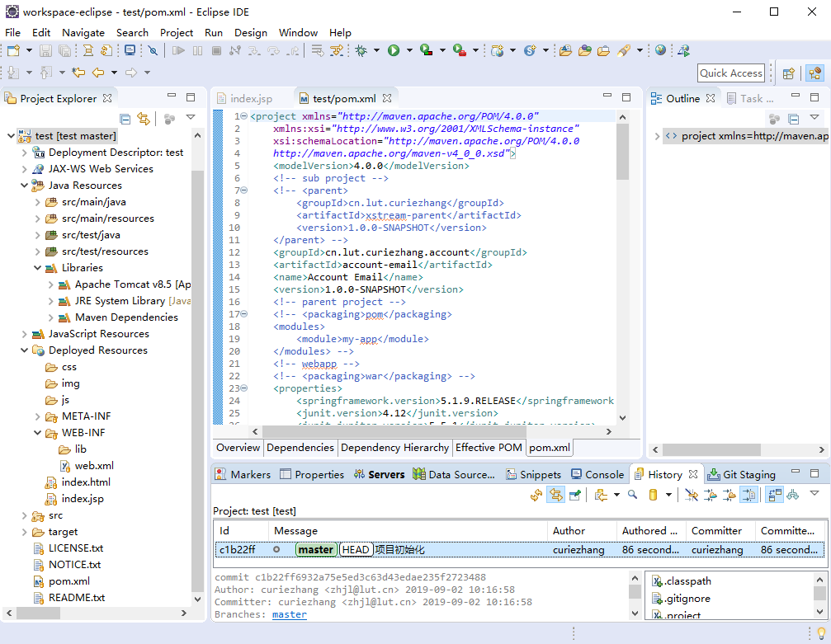Image resolution: width=831 pixels, height=644 pixels.
Task: Open the Back history dropdown arrow
Action: [114, 72]
